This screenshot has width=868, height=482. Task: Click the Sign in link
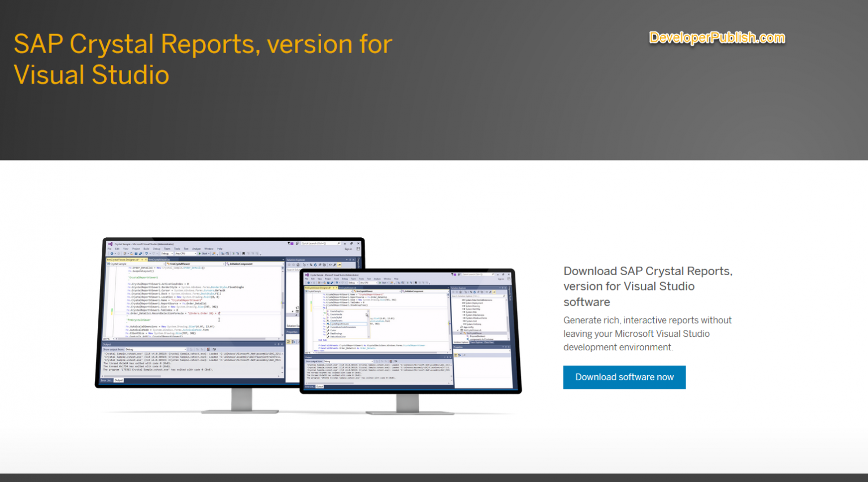pos(348,248)
